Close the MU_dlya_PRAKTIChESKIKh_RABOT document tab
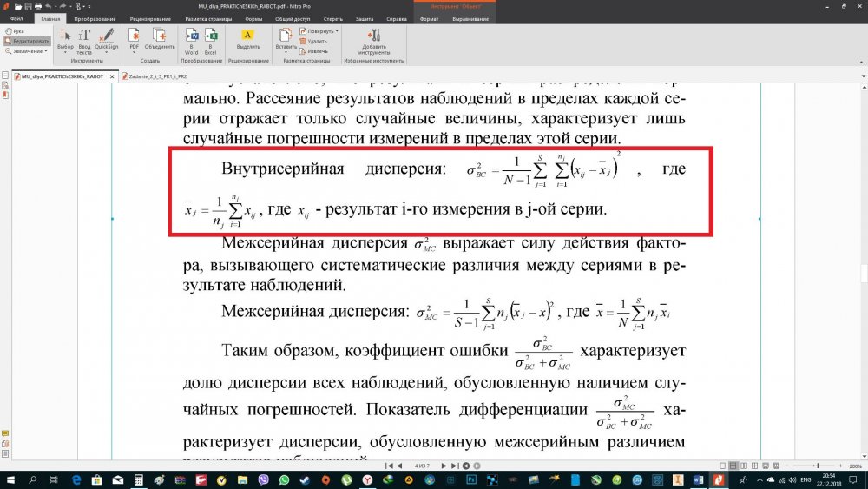This screenshot has width=868, height=489. 112,76
